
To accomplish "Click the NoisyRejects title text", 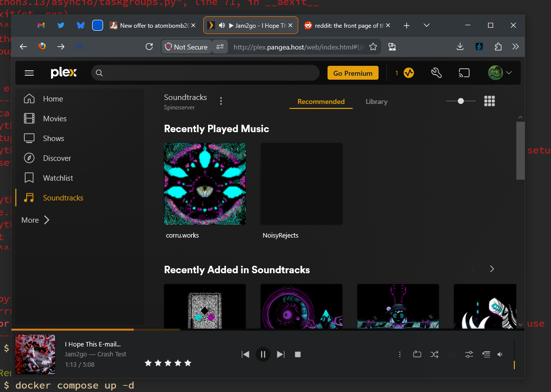I will click(280, 236).
